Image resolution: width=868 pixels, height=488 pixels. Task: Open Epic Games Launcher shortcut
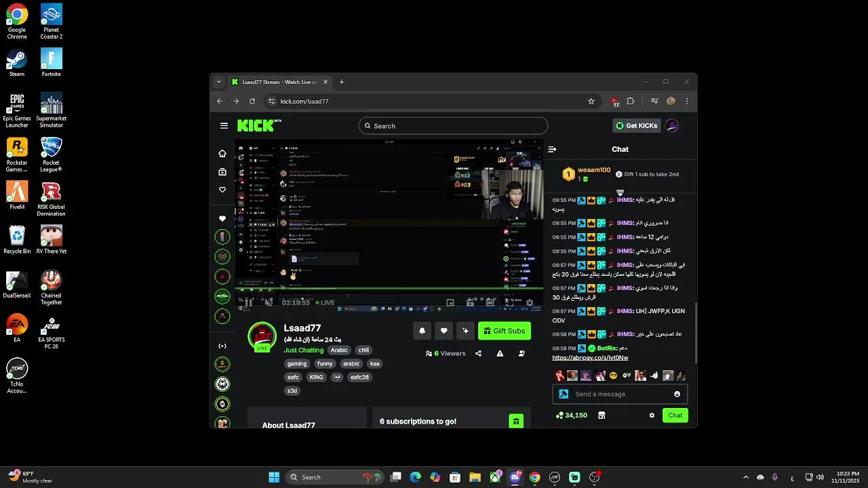[17, 110]
